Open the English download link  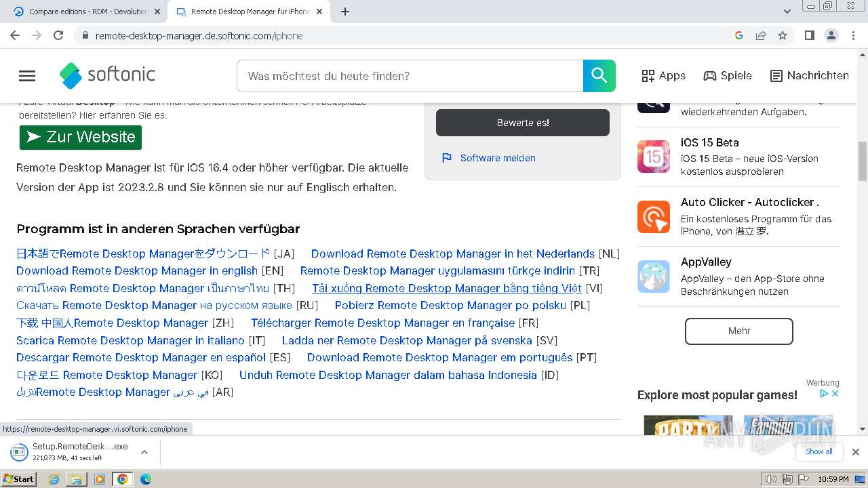click(x=137, y=270)
